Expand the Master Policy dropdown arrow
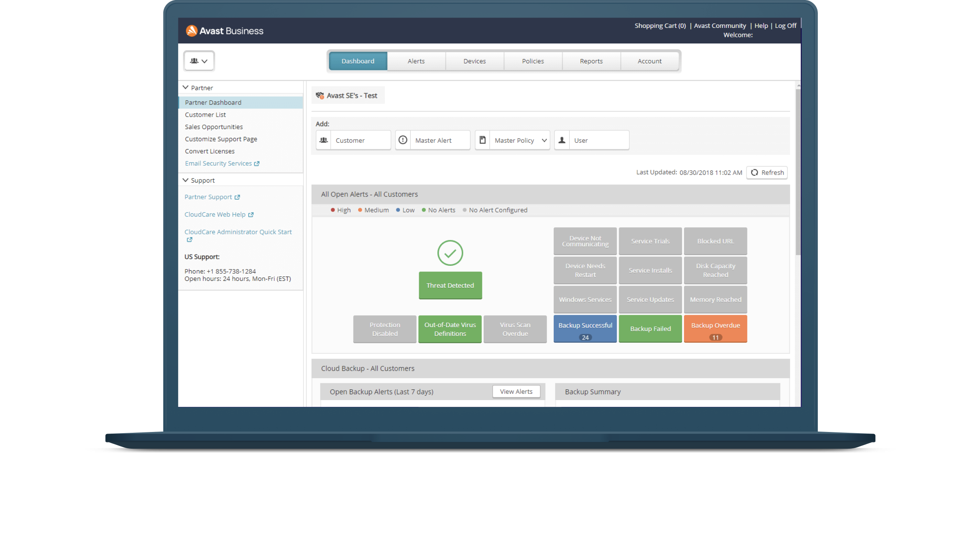 pyautogui.click(x=544, y=140)
